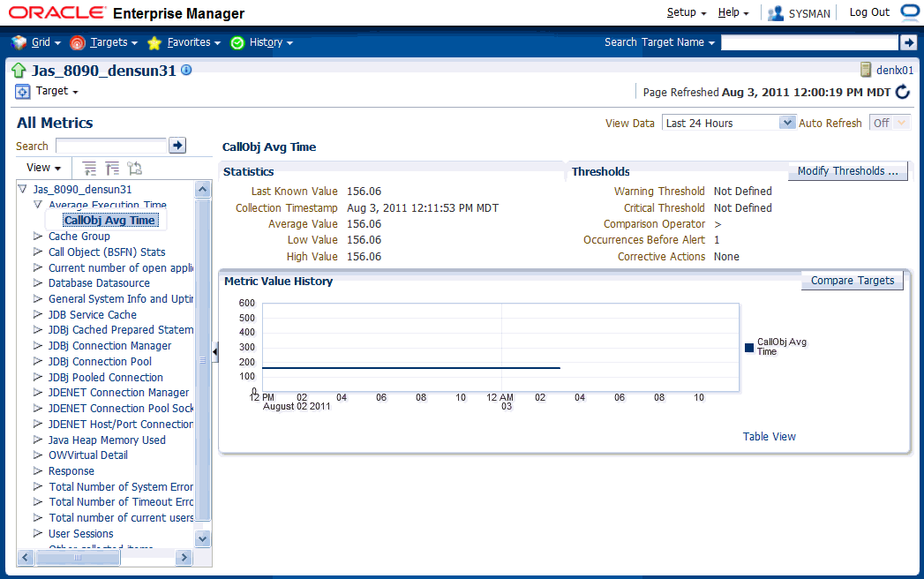This screenshot has height=579, width=924.
Task: Open the History menu
Action: coord(271,42)
